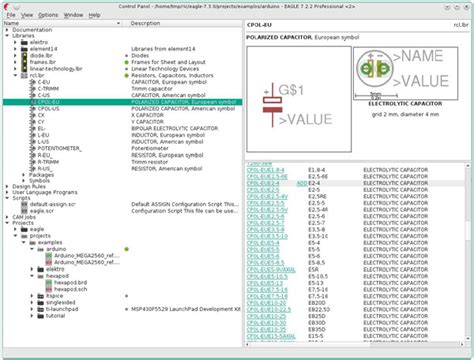Open the Help menu
Image resolution: width=474 pixels, height=360 pixels.
click(x=94, y=15)
